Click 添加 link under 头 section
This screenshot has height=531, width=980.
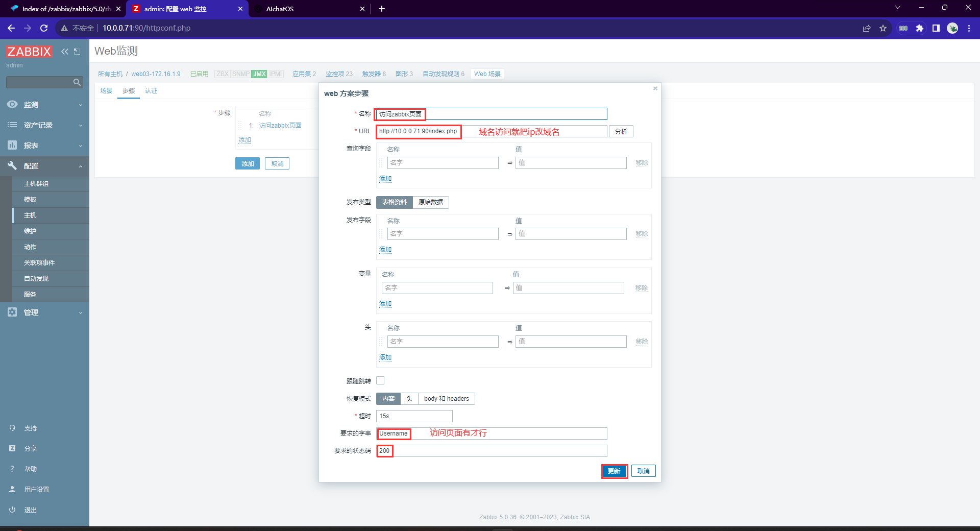click(385, 357)
